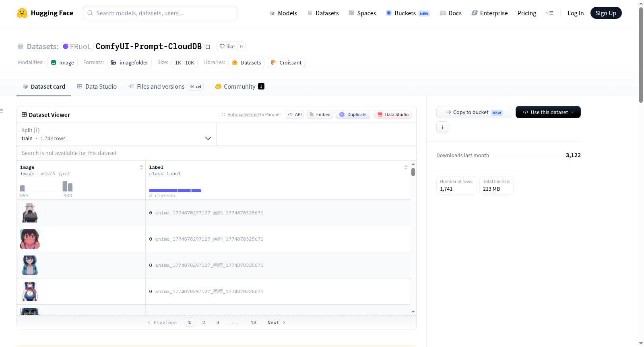This screenshot has width=644, height=347.
Task: Open the third row blue-jacket thumbnail
Action: click(30, 265)
